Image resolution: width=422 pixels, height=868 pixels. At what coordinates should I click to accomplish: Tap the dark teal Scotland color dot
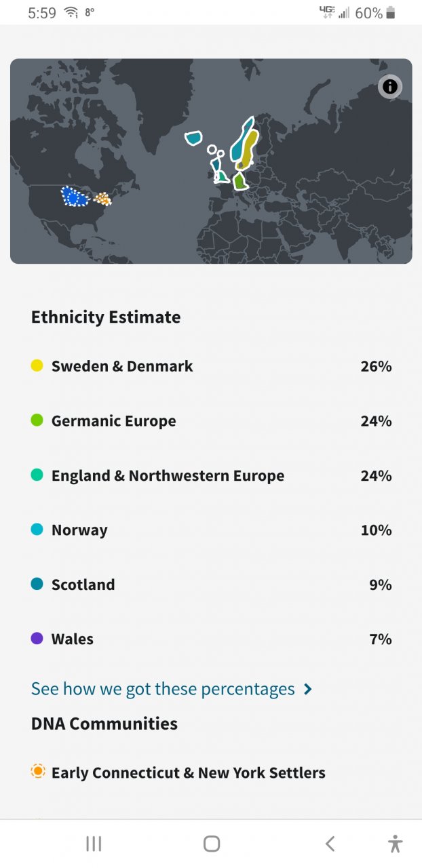point(37,584)
